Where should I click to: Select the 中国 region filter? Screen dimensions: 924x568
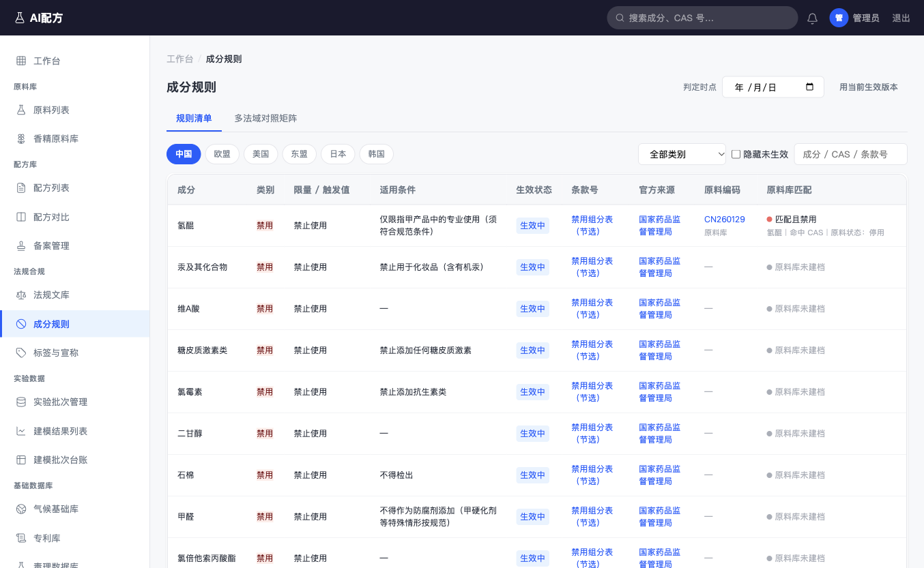pos(184,154)
